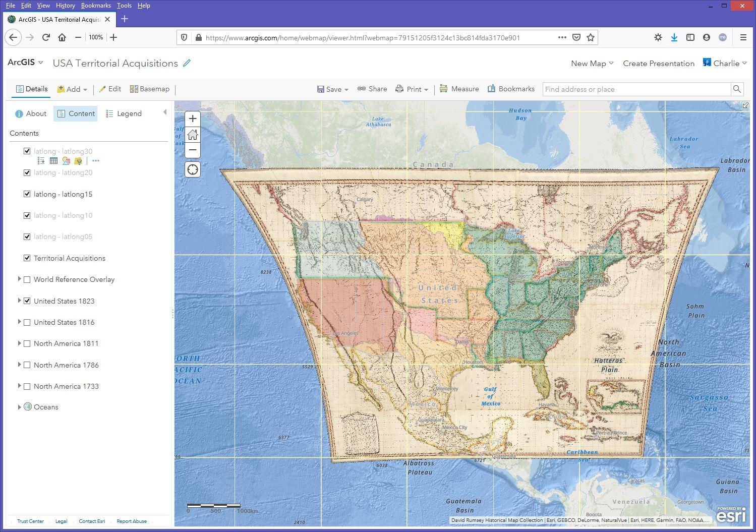Open the Save dropdown menu
The height and width of the screenshot is (532, 756).
(x=333, y=89)
